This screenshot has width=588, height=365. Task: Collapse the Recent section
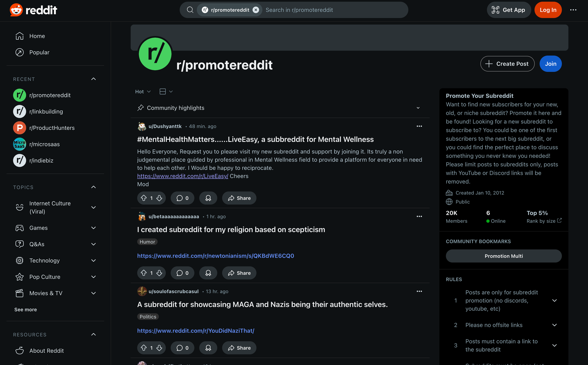pos(93,79)
